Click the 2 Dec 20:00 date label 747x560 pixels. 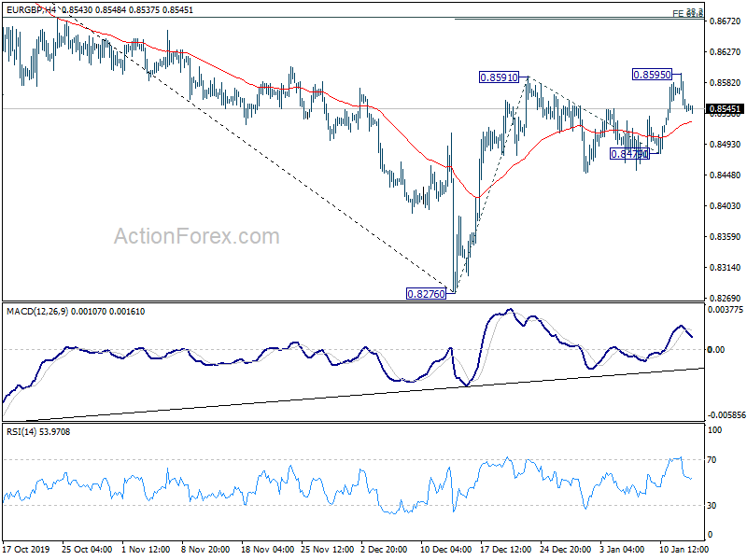[x=384, y=550]
